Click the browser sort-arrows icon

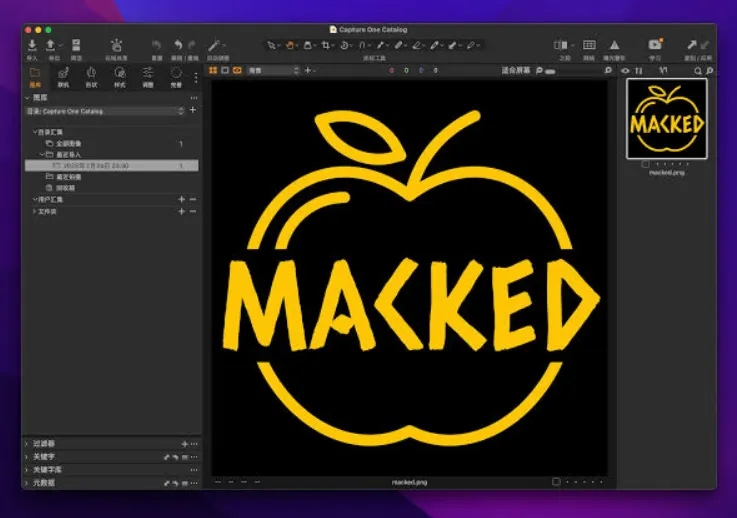pyautogui.click(x=638, y=71)
